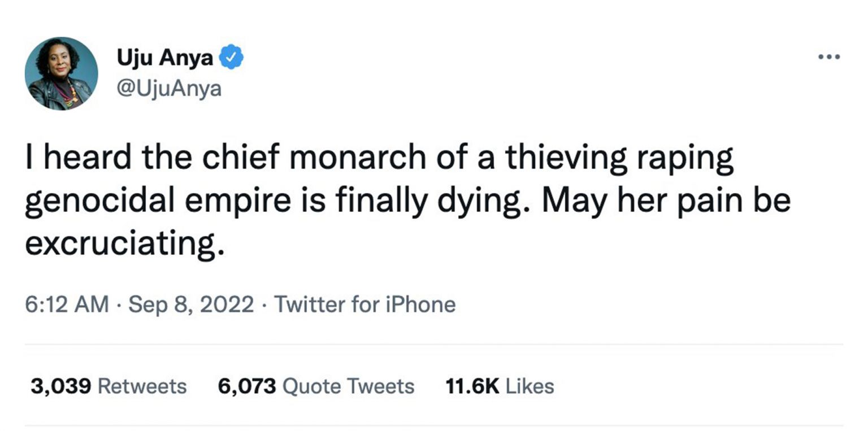
Task: Click the 6:12 AM timestamp
Action: click(x=67, y=304)
